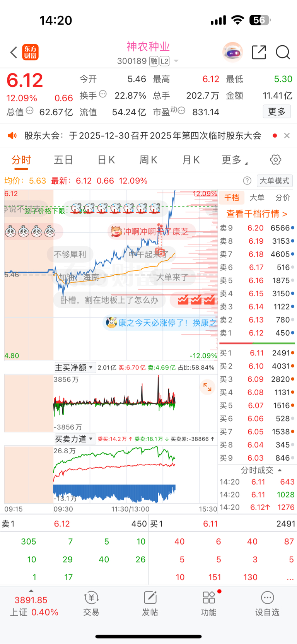Select the 分价 tab
Image resolution: width=297 pixels, height=644 pixels.
click(x=283, y=198)
